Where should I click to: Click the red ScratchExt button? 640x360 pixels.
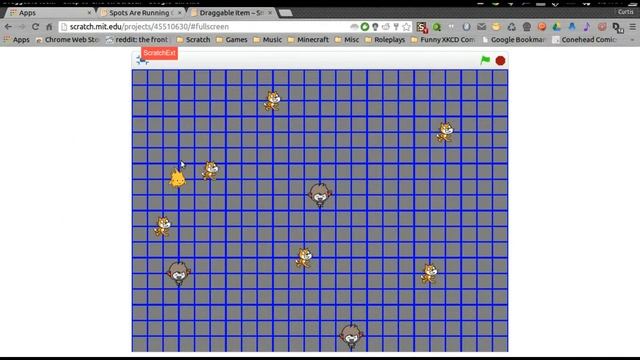(159, 53)
